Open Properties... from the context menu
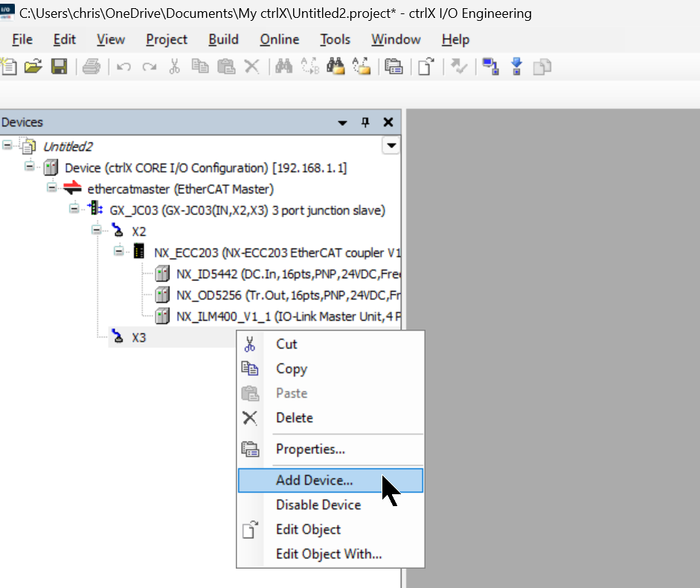This screenshot has width=700, height=588. (330, 449)
